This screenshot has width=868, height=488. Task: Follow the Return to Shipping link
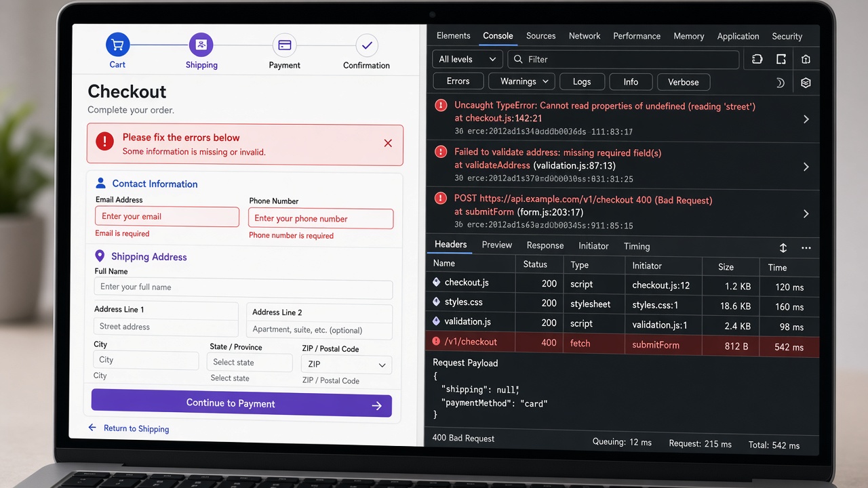(x=136, y=428)
